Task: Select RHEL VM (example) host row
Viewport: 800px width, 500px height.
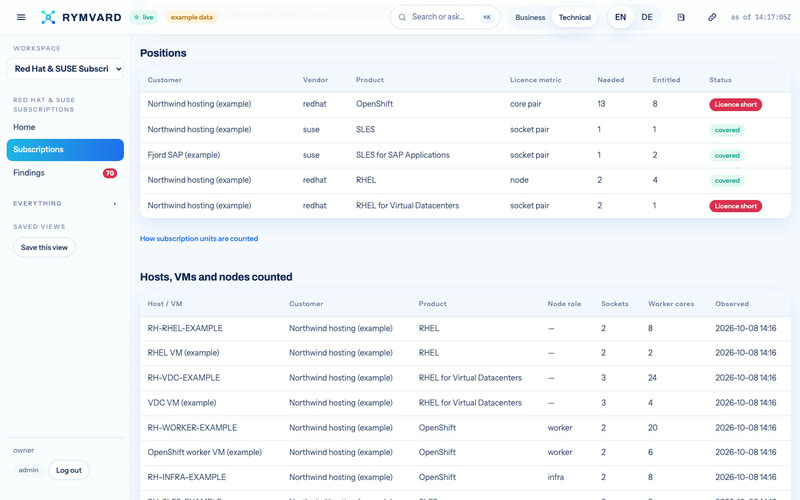Action: pyautogui.click(x=465, y=353)
